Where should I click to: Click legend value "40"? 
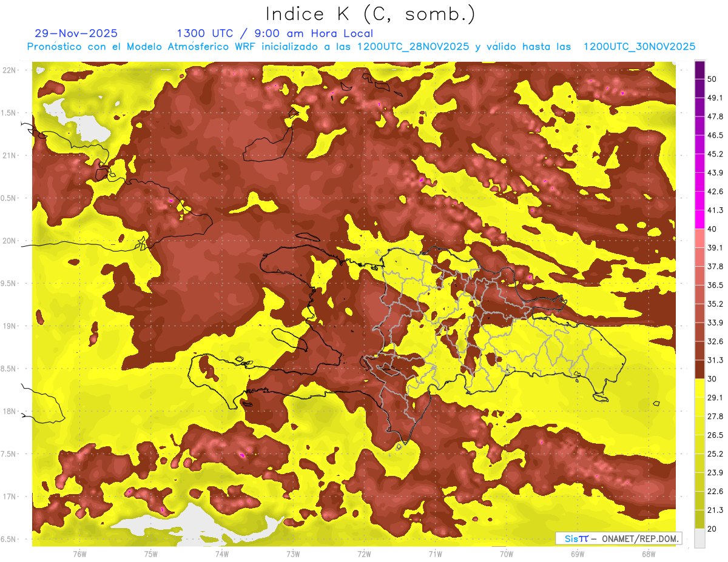pos(712,229)
